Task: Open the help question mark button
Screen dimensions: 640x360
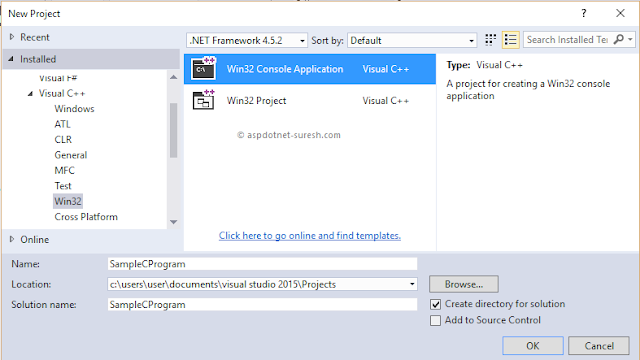Action: click(x=584, y=13)
